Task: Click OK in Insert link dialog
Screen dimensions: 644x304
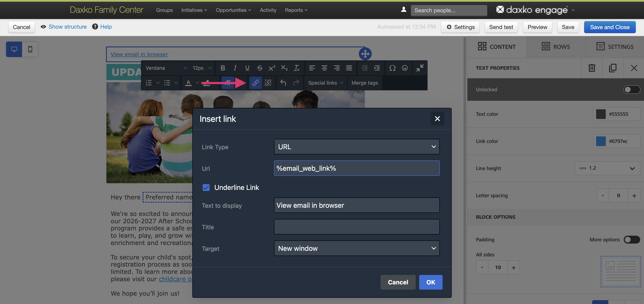Action: click(431, 282)
